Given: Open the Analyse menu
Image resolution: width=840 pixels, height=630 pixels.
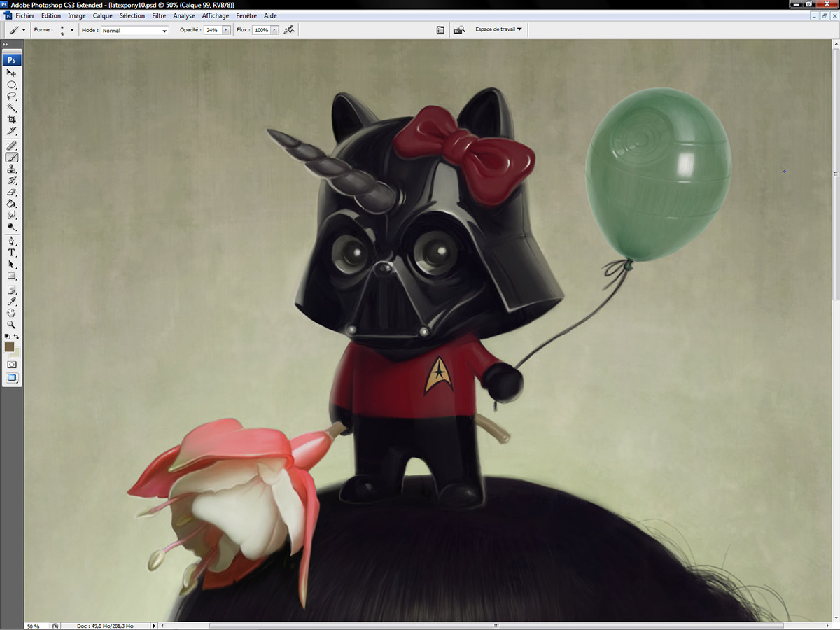Looking at the screenshot, I should (x=184, y=15).
